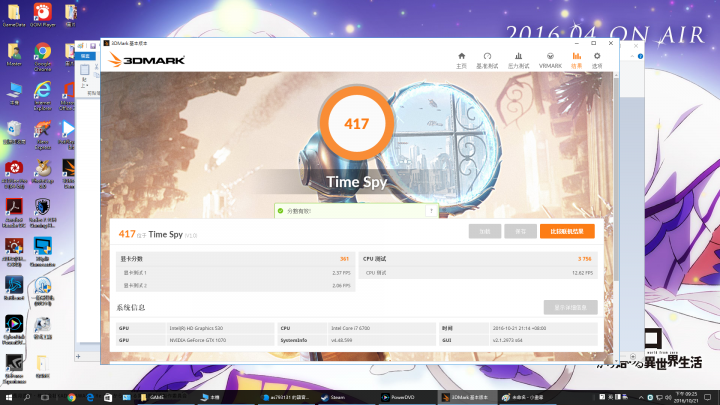Open the VRMARK tab
Screen dimensions: 720x405
pos(550,60)
